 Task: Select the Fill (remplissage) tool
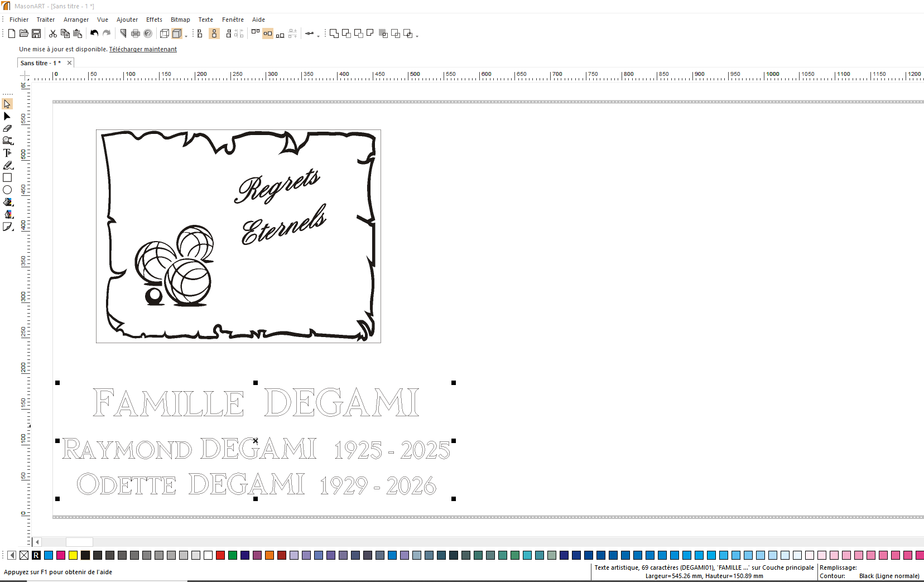(x=7, y=202)
